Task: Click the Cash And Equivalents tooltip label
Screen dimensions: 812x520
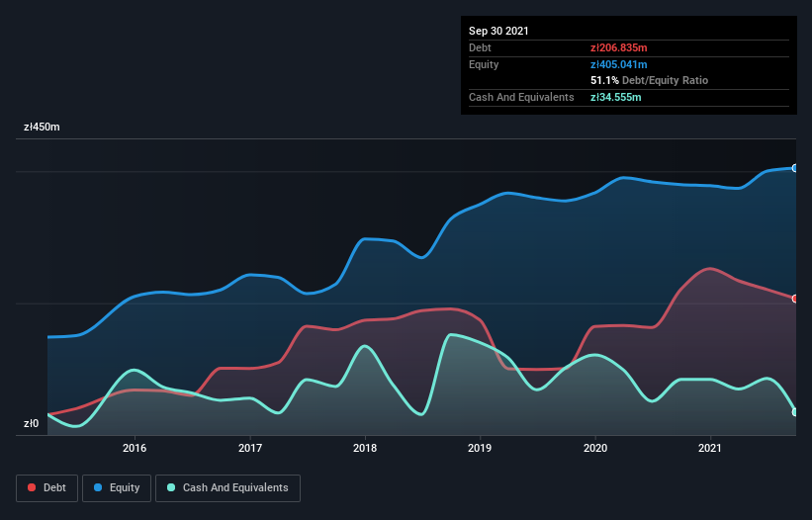Action: 521,97
